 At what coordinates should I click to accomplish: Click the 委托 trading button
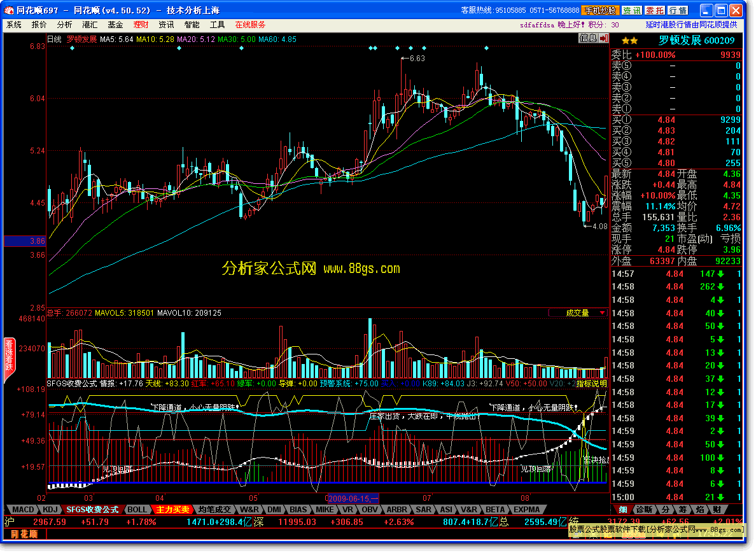coord(655,10)
